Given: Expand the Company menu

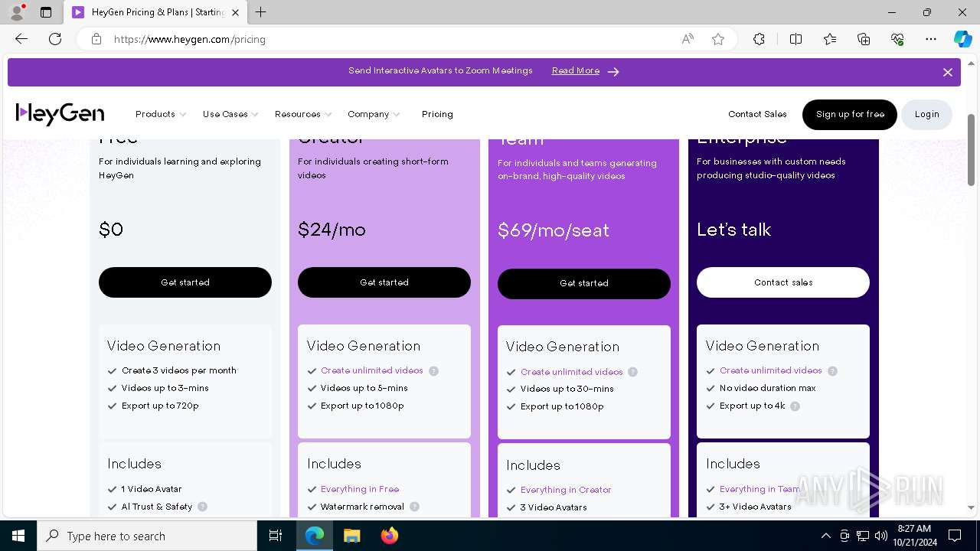Looking at the screenshot, I should click(374, 114).
